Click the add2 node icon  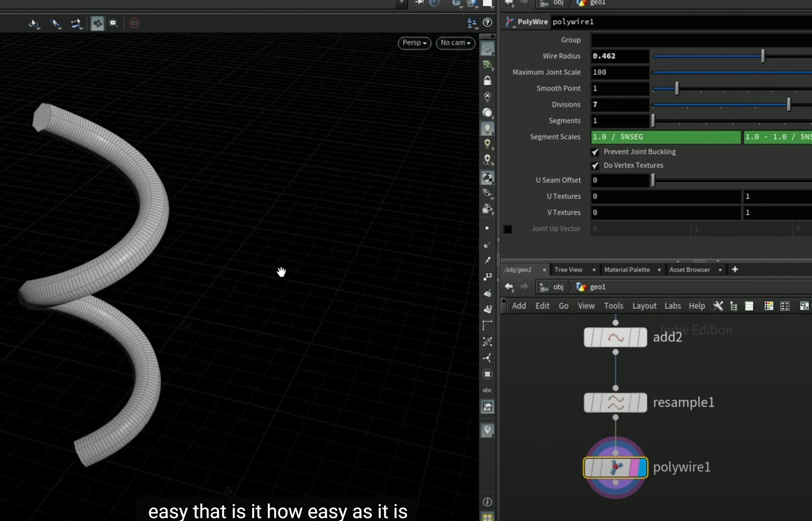615,337
